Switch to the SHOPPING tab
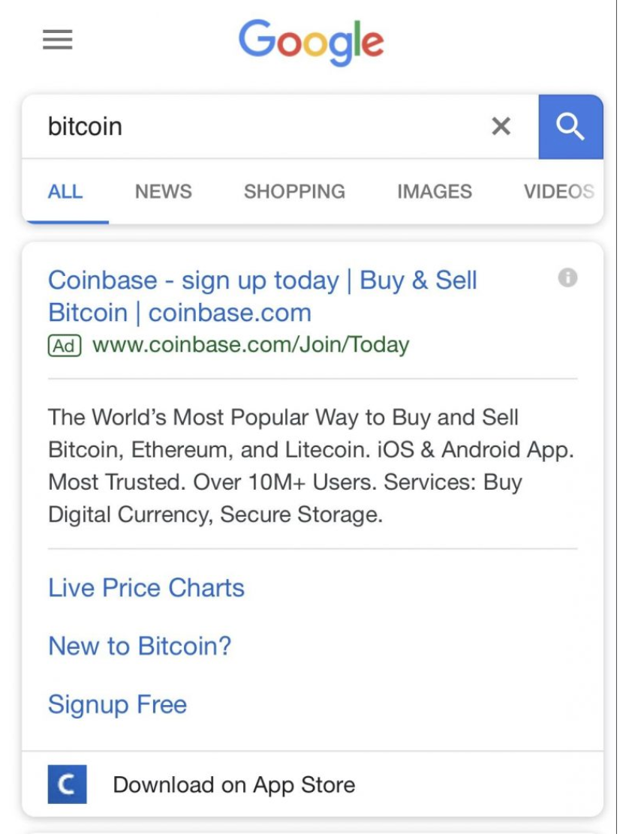 pos(294,191)
